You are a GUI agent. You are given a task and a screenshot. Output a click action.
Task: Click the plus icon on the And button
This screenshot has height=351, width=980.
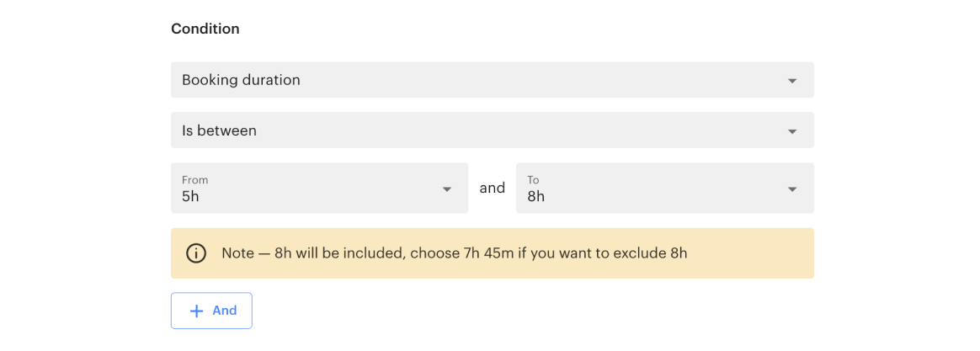coord(196,311)
